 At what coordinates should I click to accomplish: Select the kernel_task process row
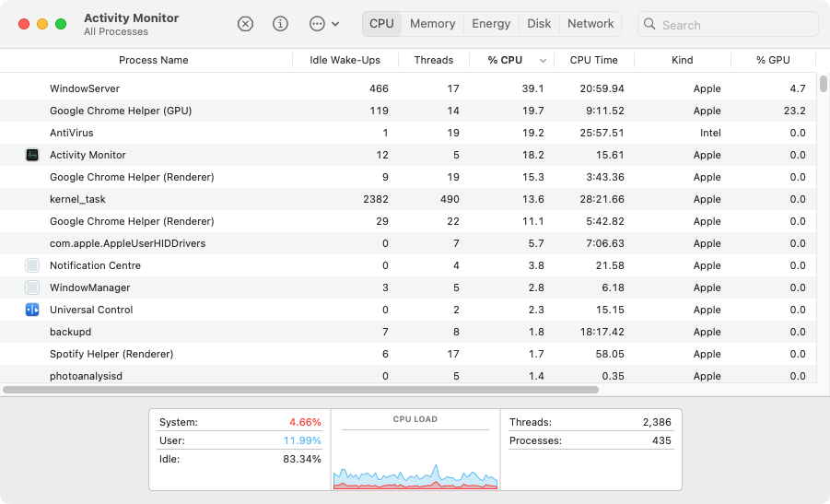coord(408,199)
